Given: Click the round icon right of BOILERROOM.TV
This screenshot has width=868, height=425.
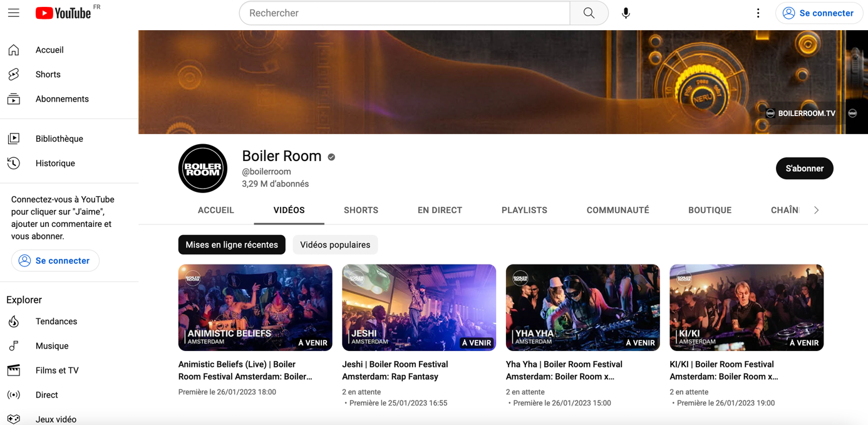Looking at the screenshot, I should tap(852, 113).
